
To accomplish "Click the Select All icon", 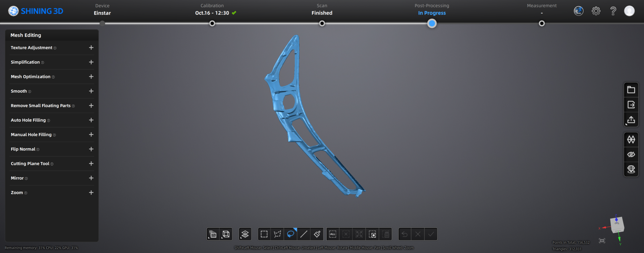I will pyautogui.click(x=333, y=234).
